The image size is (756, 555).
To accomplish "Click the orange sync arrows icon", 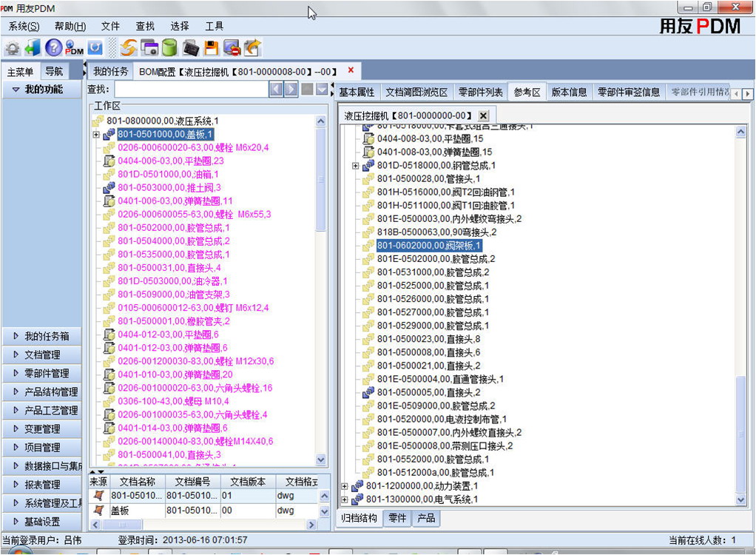I will [128, 47].
